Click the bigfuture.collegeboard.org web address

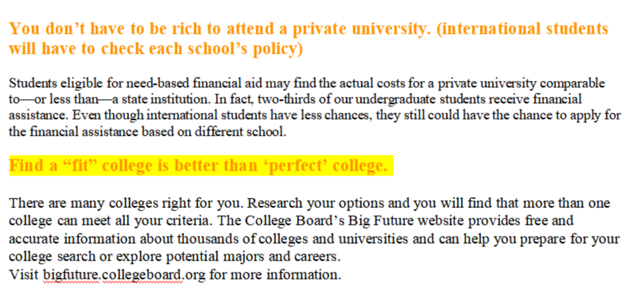point(124,274)
